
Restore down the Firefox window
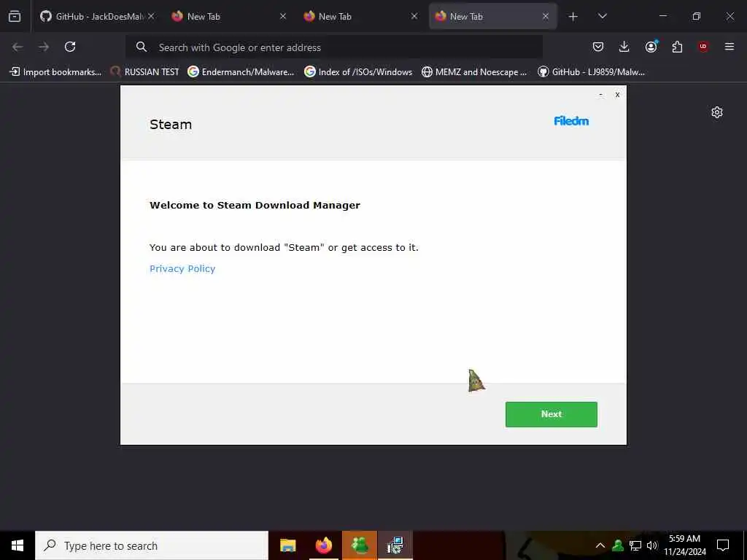tap(697, 16)
